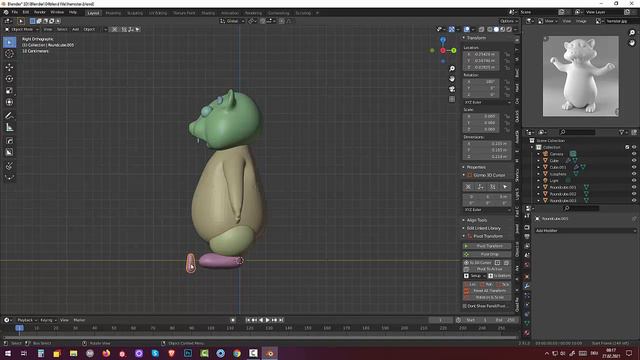Open the Edit menu
The image size is (640, 360).
click(26, 12)
